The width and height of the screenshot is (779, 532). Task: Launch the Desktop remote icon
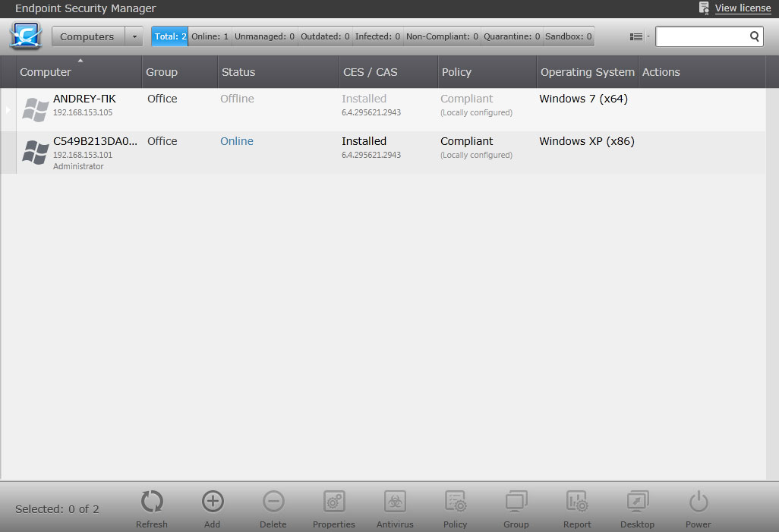pyautogui.click(x=638, y=502)
